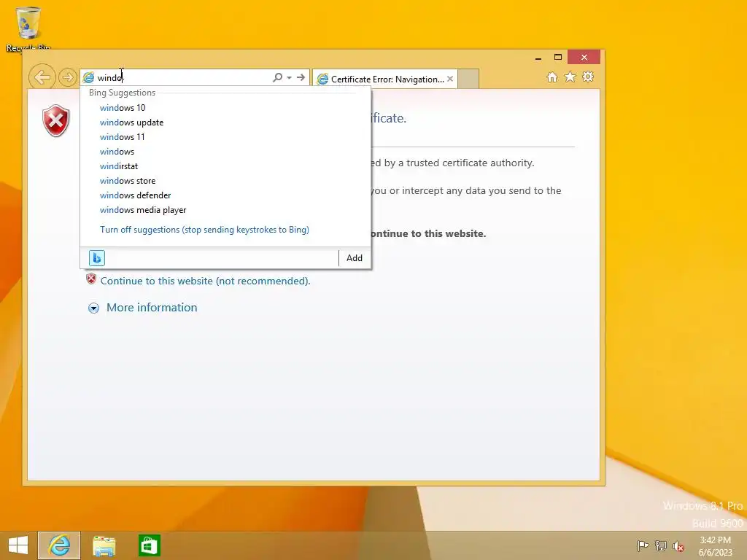This screenshot has width=747, height=560.
Task: Choose the plain 'windows' suggestion
Action: 225,152
